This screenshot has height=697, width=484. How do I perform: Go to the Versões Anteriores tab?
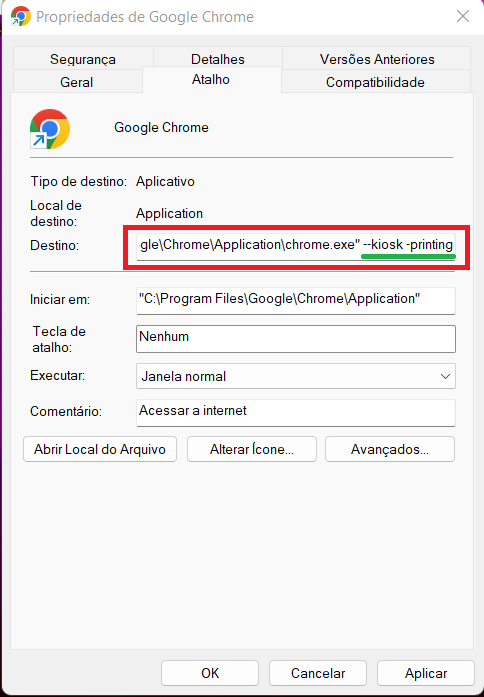coord(377,59)
